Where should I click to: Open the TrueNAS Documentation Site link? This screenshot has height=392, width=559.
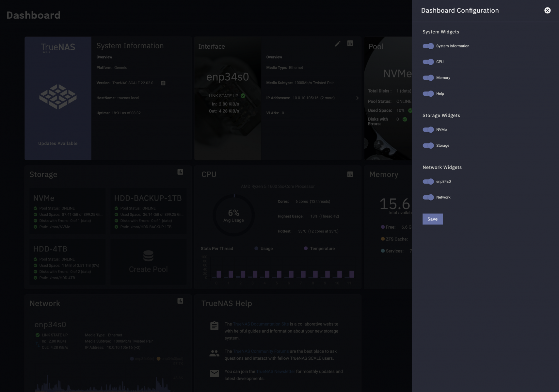[261, 324]
